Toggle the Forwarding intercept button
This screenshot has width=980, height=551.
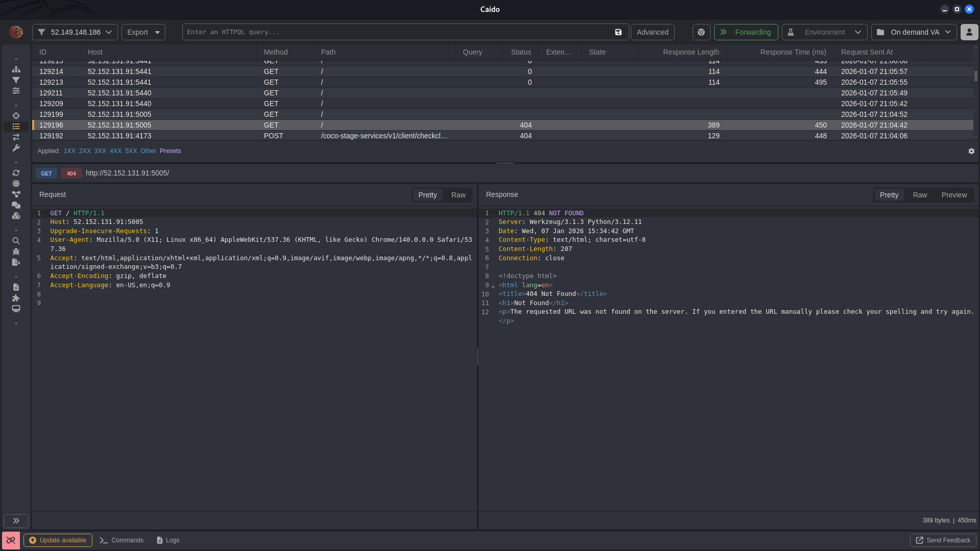(746, 32)
